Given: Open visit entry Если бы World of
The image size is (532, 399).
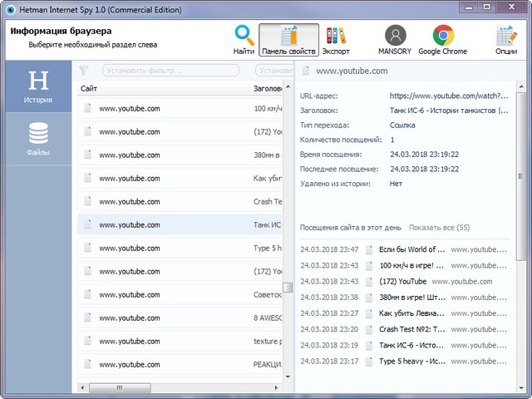Looking at the screenshot, I should tap(412, 249).
